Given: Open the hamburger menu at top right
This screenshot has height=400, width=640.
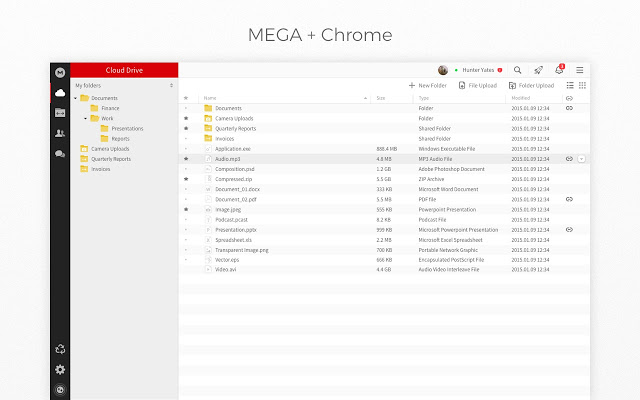Looking at the screenshot, I should point(580,70).
